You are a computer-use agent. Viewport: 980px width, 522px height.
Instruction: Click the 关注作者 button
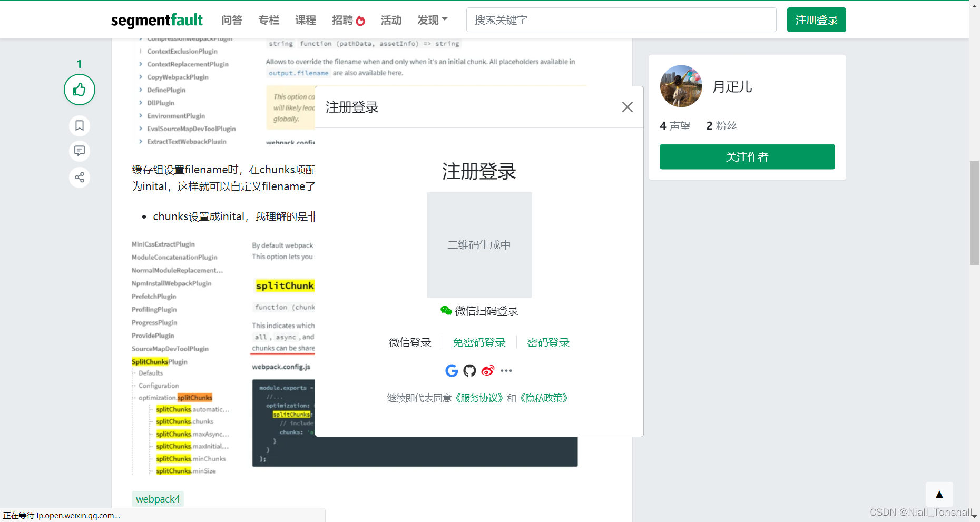(x=747, y=156)
